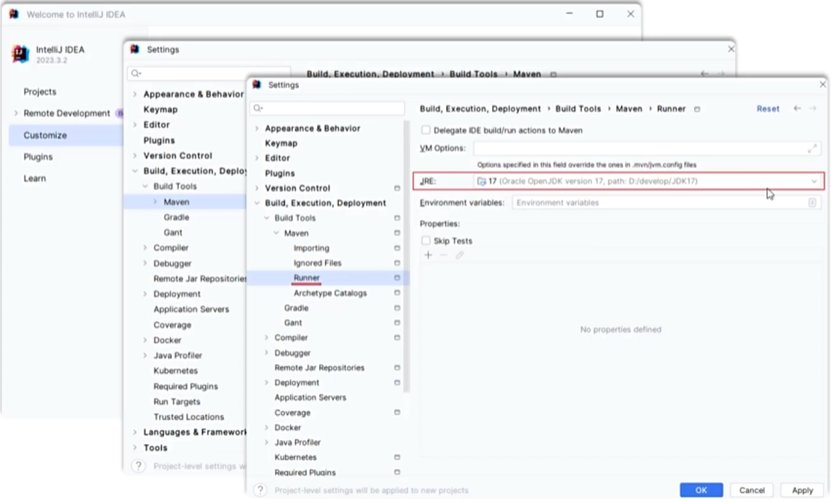Click Cancel button in Settings dialog
The width and height of the screenshot is (831, 502).
tap(752, 490)
